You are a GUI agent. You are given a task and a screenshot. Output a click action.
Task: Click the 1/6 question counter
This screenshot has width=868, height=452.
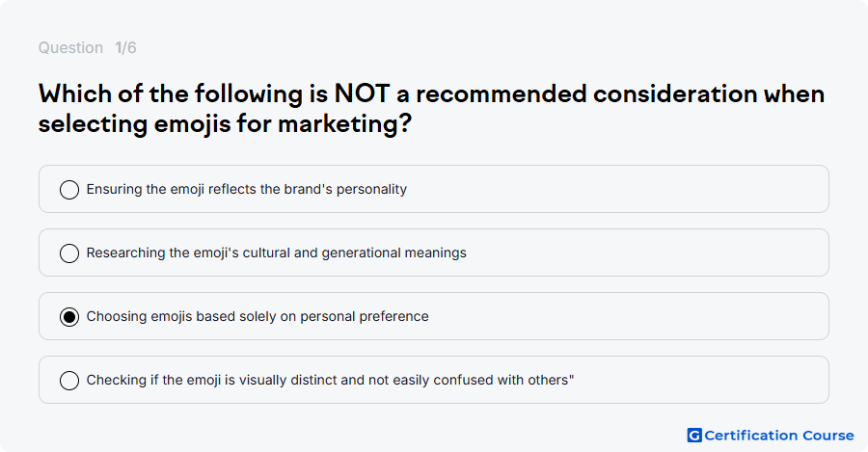pyautogui.click(x=125, y=47)
